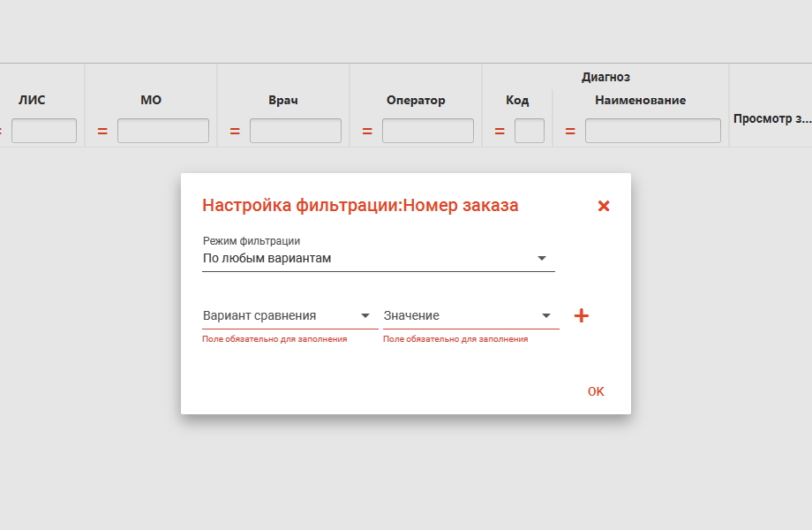Viewport: 812px width, 530px height.
Task: Close the filter settings dialog
Action: coord(604,206)
